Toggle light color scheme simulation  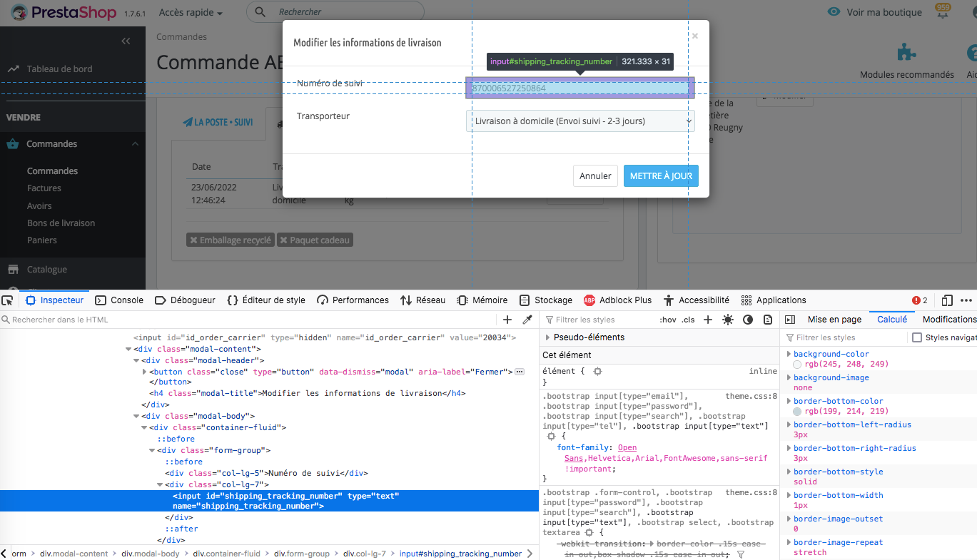(727, 320)
